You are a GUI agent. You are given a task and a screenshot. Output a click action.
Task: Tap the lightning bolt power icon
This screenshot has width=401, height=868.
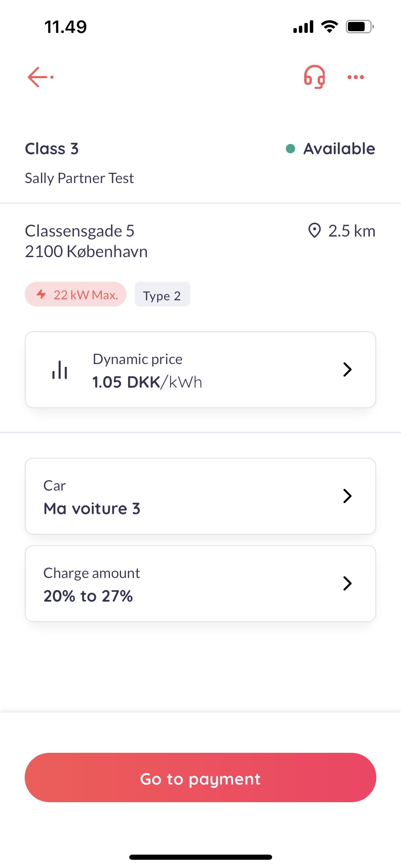pos(41,294)
